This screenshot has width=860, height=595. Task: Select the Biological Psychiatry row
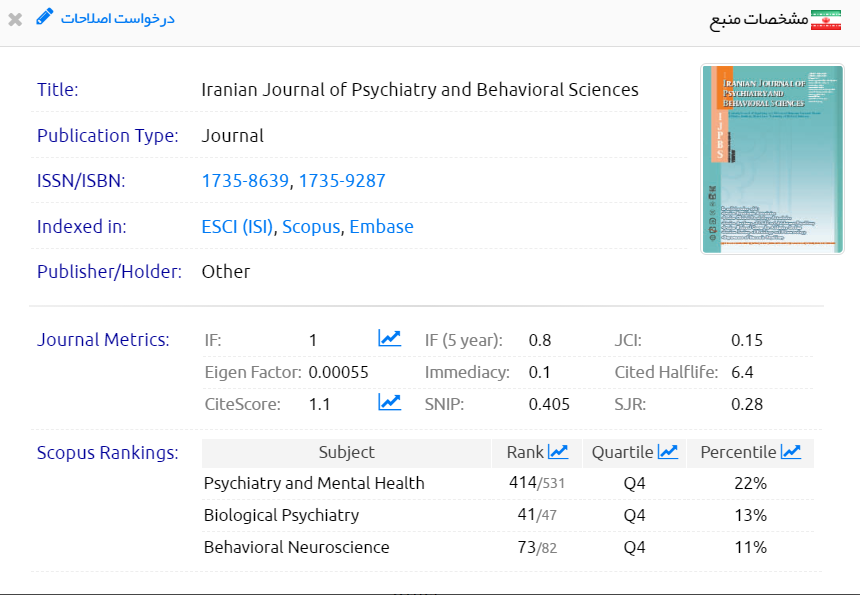pyautogui.click(x=281, y=515)
